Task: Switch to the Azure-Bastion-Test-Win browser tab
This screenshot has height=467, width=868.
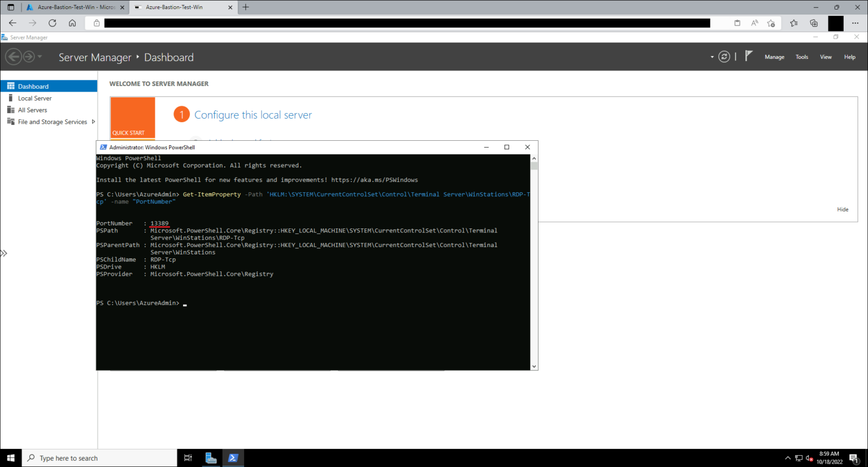Action: pos(175,7)
